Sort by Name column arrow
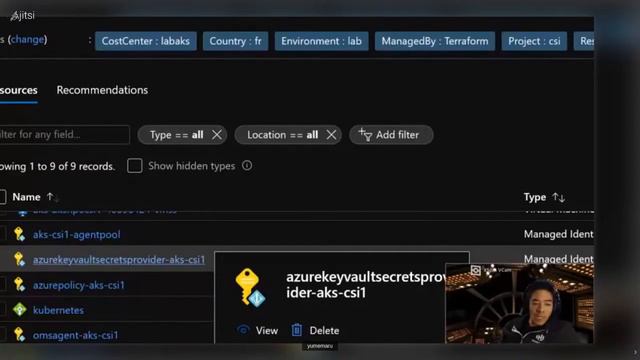Image resolution: width=640 pixels, height=360 pixels. click(x=52, y=197)
